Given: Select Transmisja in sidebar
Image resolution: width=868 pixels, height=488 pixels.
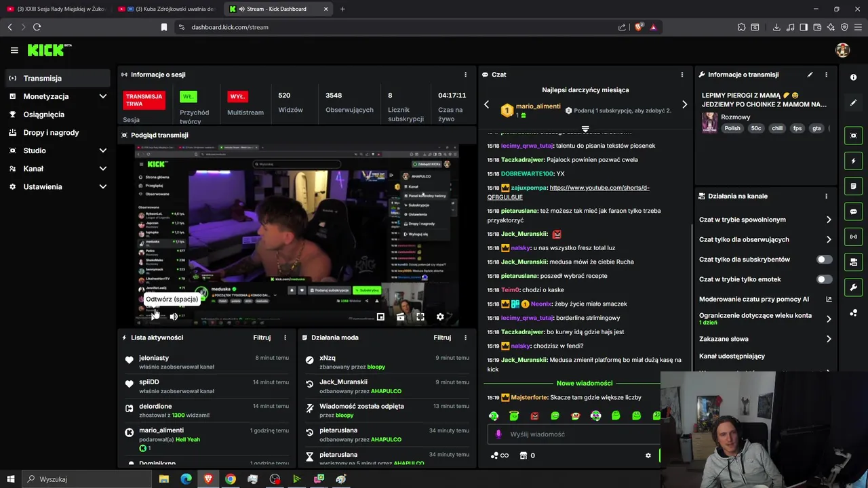Looking at the screenshot, I should tap(58, 78).
